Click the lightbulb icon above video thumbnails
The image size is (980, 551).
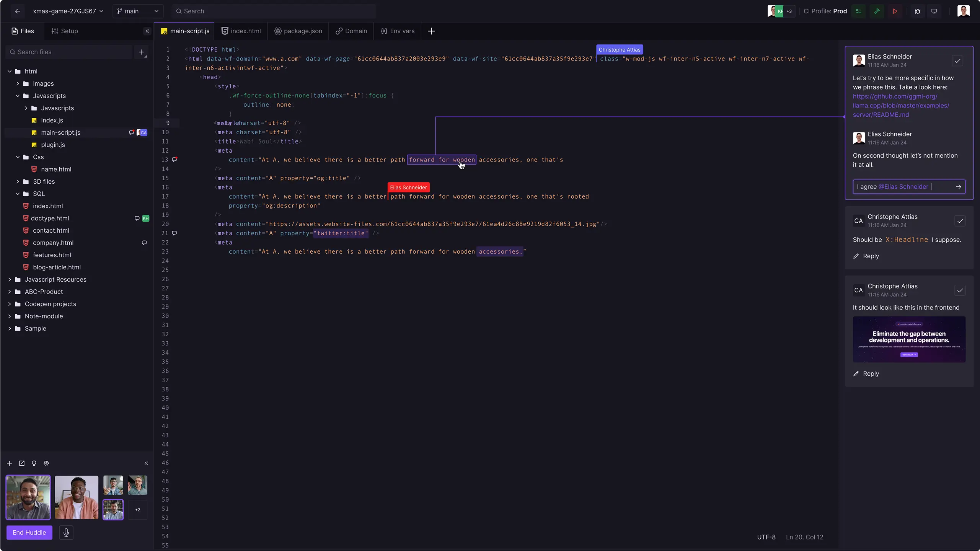pyautogui.click(x=34, y=463)
